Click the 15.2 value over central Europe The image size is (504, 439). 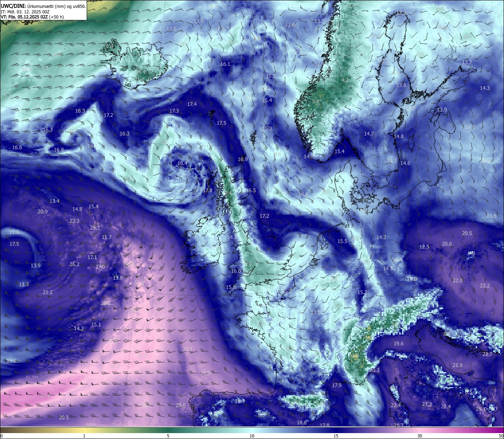[362, 292]
